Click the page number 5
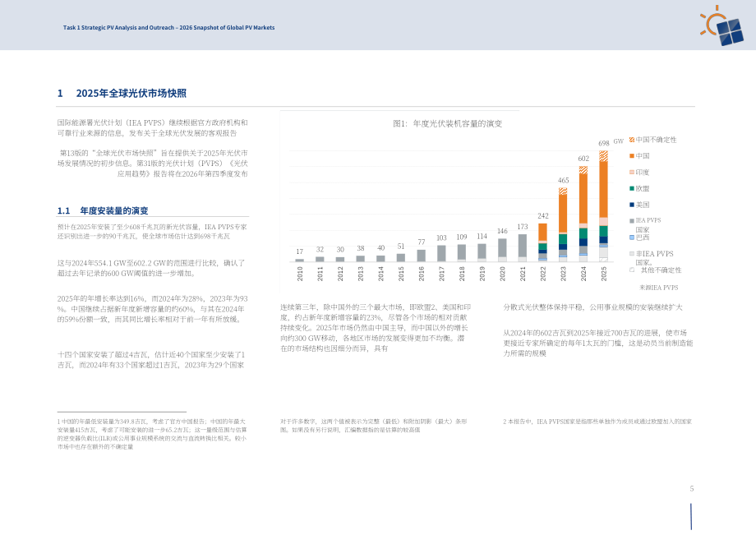The image size is (756, 535). tap(692, 489)
